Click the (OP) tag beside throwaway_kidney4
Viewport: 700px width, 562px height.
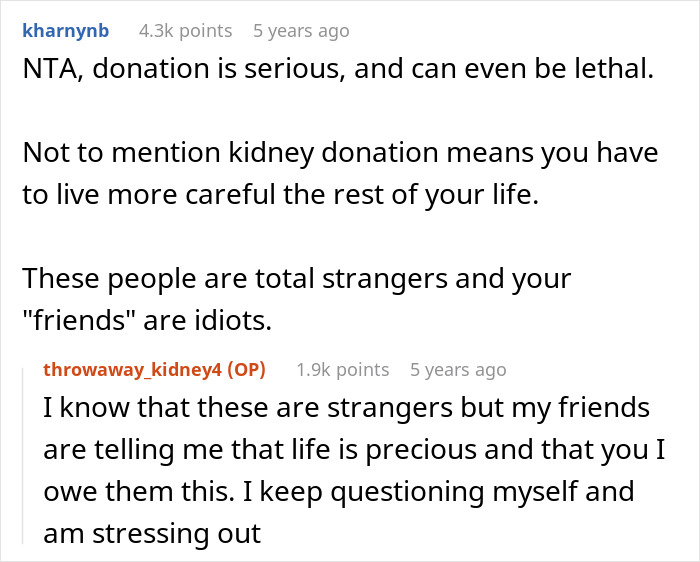[245, 370]
